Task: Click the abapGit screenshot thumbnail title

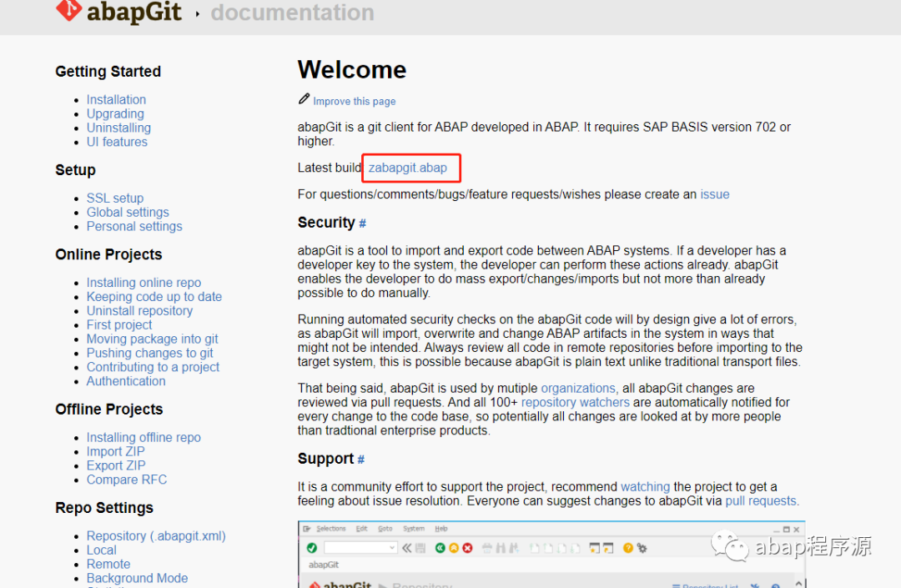Action: (324, 565)
